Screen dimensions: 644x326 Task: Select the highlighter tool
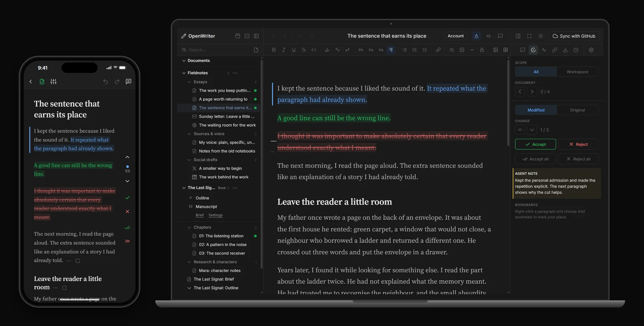[x=327, y=50]
